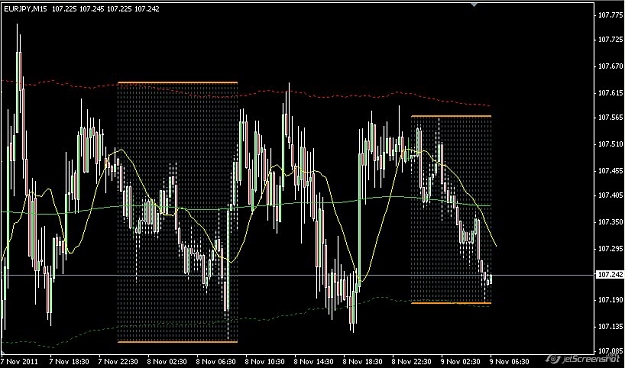Screen dimensions: 625x368
Task: Click the 107.190 price scale label
Action: (610, 299)
